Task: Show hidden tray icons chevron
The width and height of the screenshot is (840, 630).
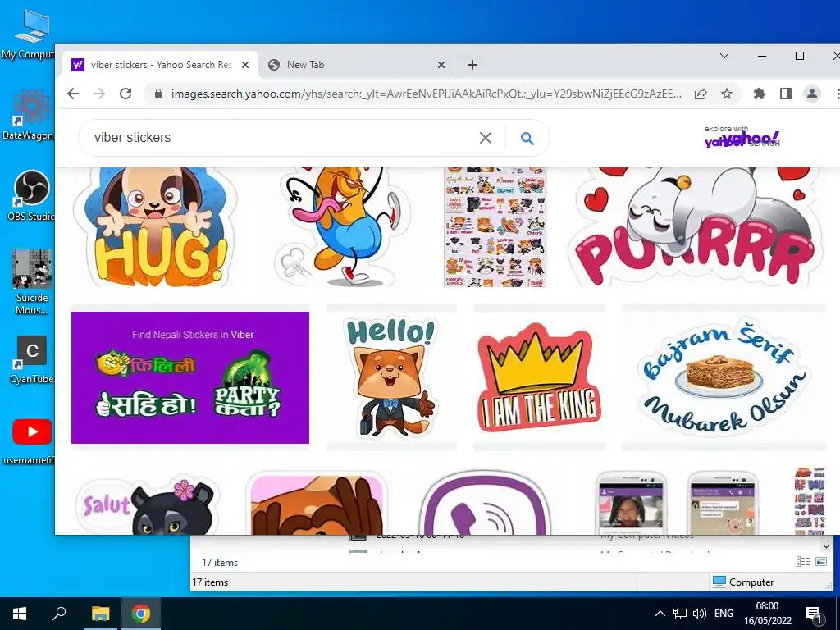Action: click(660, 614)
